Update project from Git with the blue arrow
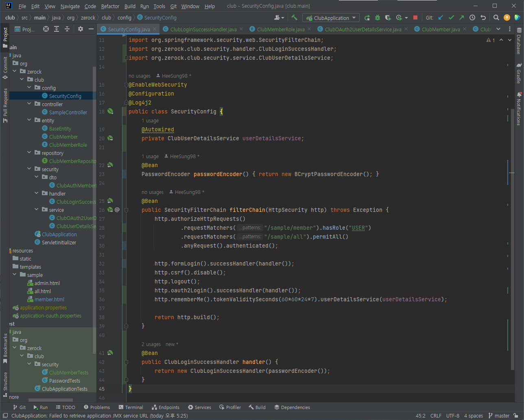 click(x=441, y=17)
